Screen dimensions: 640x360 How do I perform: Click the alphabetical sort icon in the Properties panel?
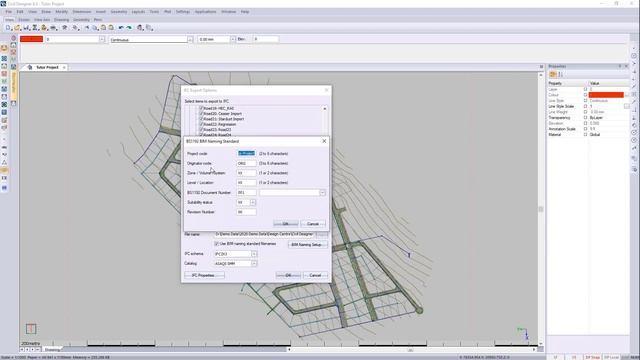561,74
